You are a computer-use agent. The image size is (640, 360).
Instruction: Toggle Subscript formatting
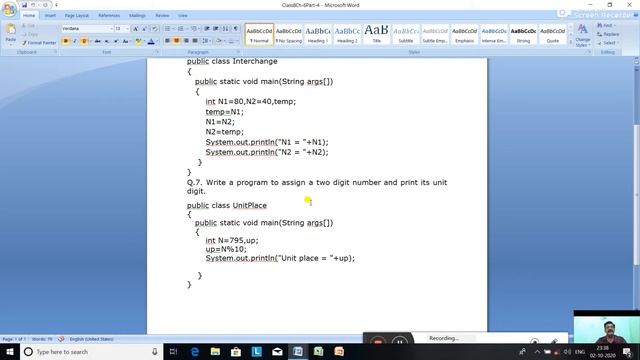[107, 41]
